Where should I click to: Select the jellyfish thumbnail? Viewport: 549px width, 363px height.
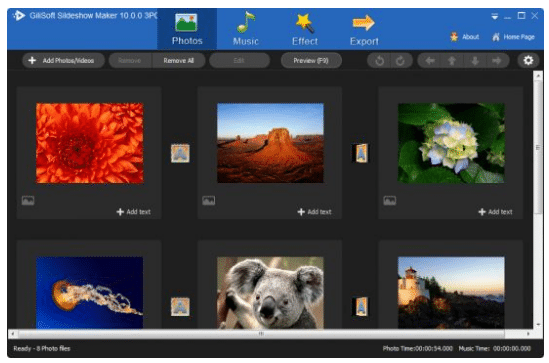(90, 293)
